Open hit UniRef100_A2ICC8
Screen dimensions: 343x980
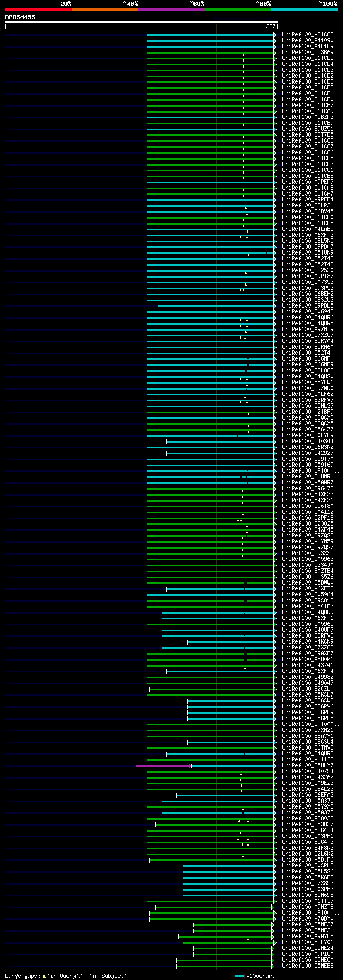(308, 35)
